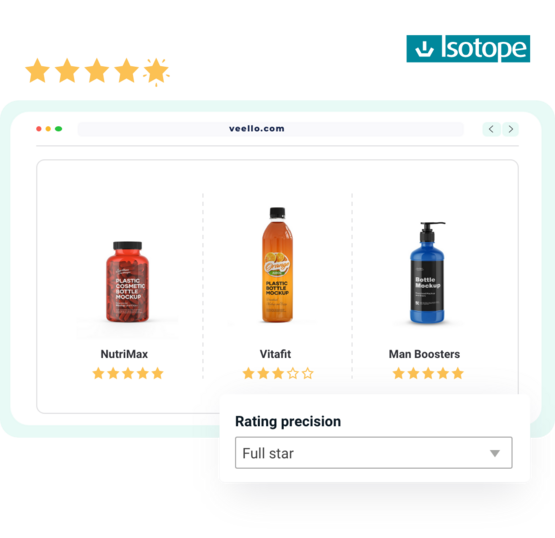Select the red NutriMax capsule bottle image
The image size is (555, 538).
pyautogui.click(x=127, y=282)
